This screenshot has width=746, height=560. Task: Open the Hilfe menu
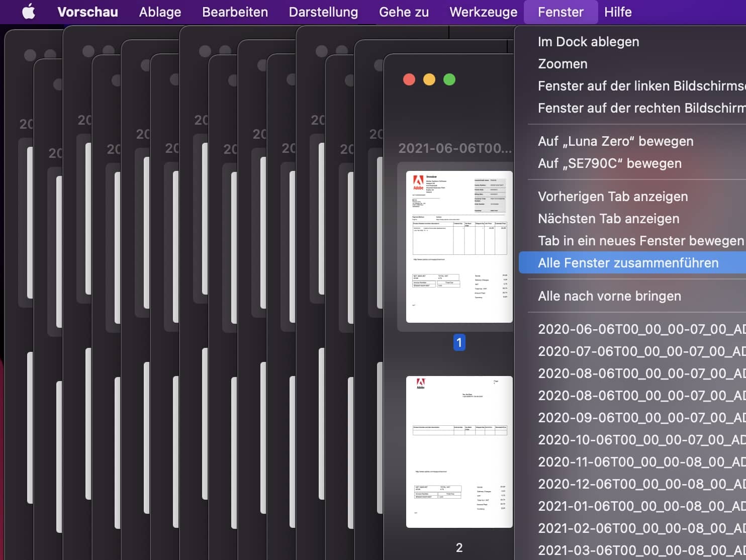pyautogui.click(x=618, y=12)
